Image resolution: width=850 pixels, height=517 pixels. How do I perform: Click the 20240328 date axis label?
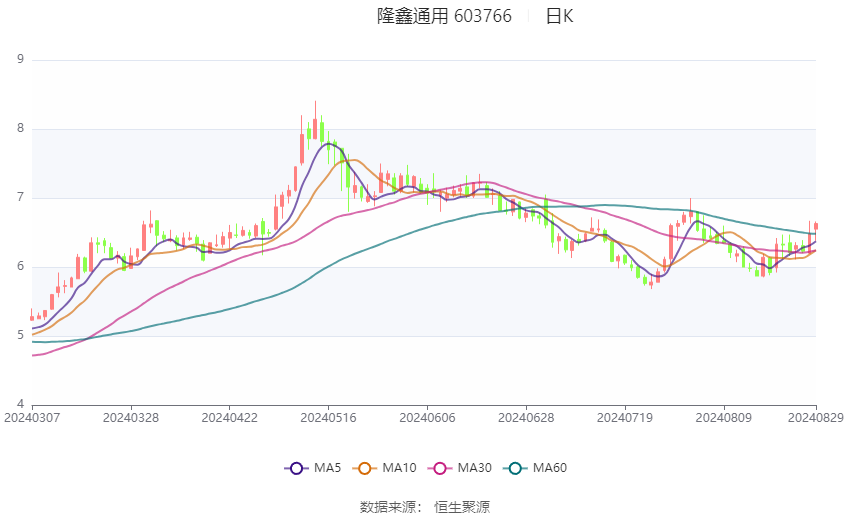[x=131, y=418]
